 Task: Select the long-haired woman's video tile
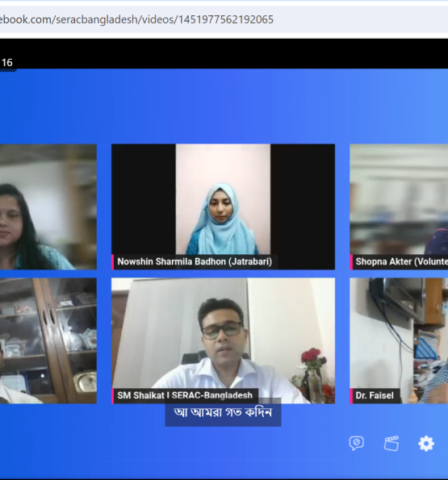[48, 207]
